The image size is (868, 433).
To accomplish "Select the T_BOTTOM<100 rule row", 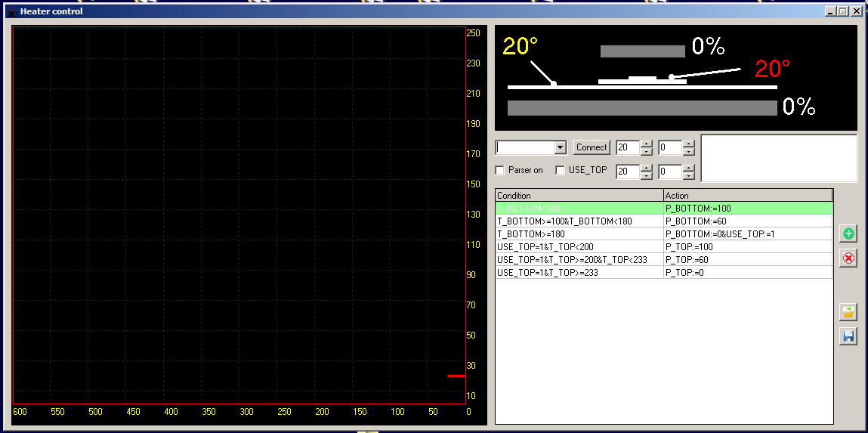I will (x=579, y=209).
